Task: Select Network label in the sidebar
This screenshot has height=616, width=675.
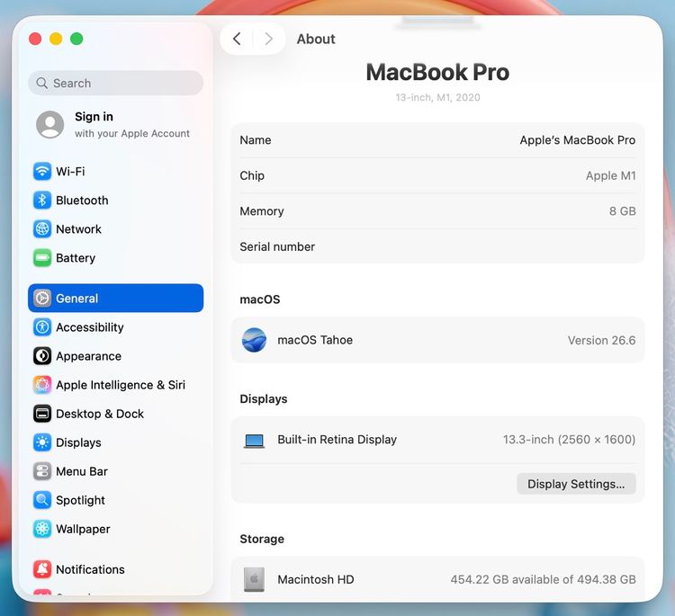Action: coord(78,228)
